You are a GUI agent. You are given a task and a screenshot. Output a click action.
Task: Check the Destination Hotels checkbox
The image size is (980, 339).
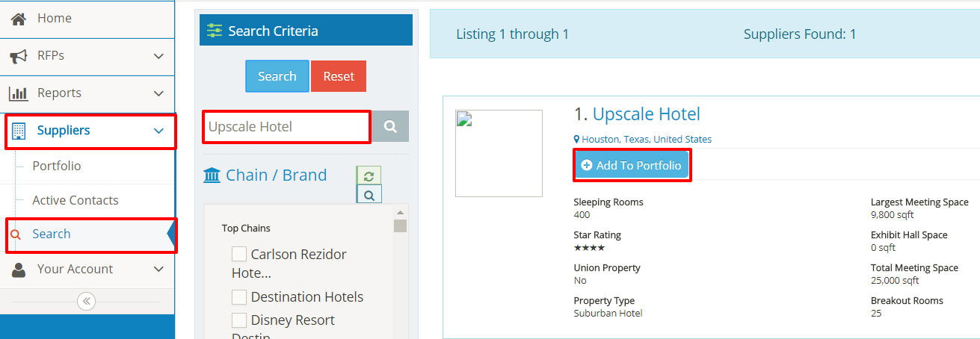239,297
